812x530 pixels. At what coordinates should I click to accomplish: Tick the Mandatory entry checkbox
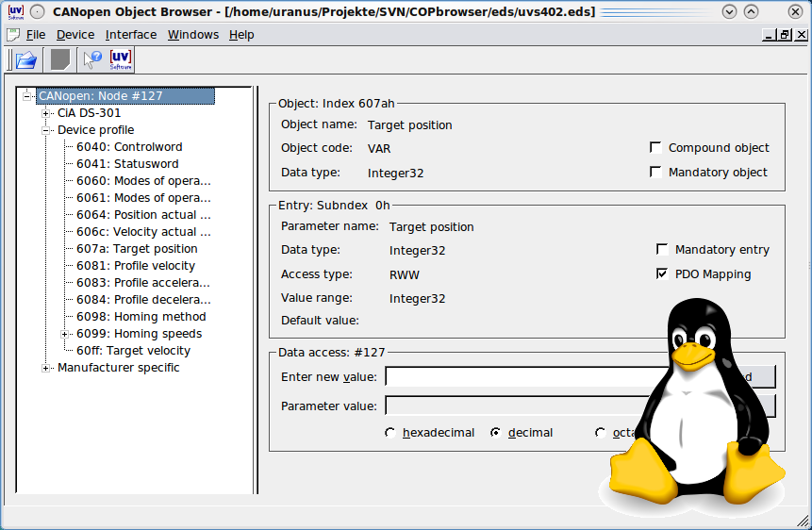[x=662, y=250]
